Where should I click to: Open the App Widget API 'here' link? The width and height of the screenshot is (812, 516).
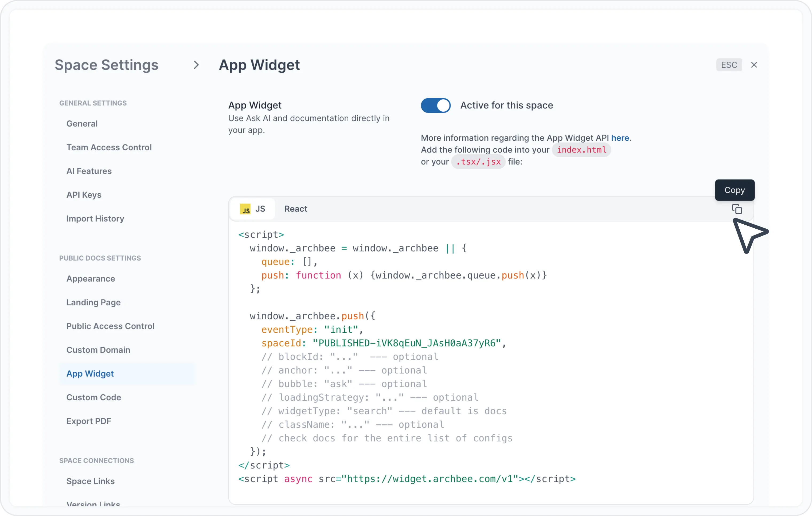point(620,138)
